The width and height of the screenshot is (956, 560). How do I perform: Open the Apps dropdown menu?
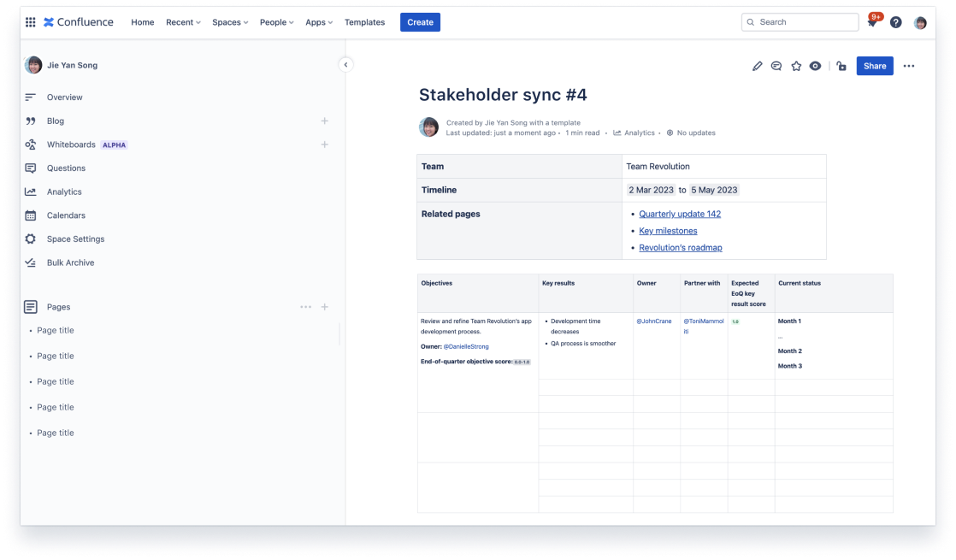[317, 22]
